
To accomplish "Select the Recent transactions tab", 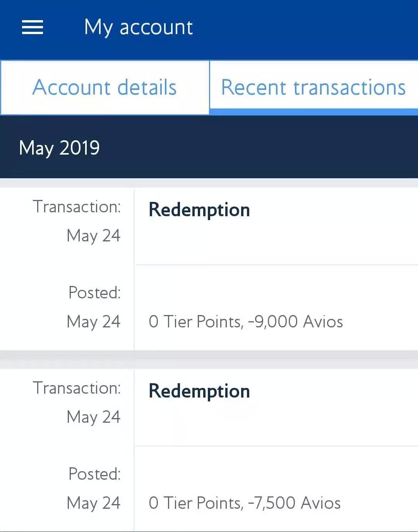I will 313,87.
